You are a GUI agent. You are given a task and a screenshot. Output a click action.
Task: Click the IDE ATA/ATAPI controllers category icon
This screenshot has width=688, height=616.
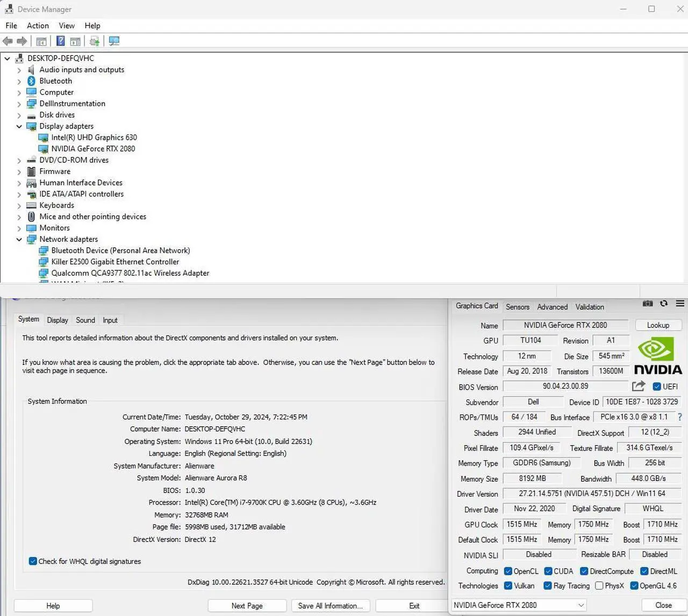point(31,194)
